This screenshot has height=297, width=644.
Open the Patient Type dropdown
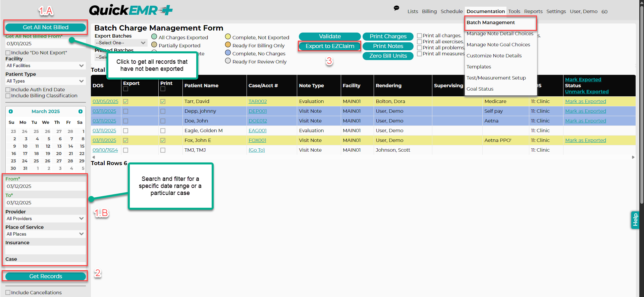(x=45, y=81)
